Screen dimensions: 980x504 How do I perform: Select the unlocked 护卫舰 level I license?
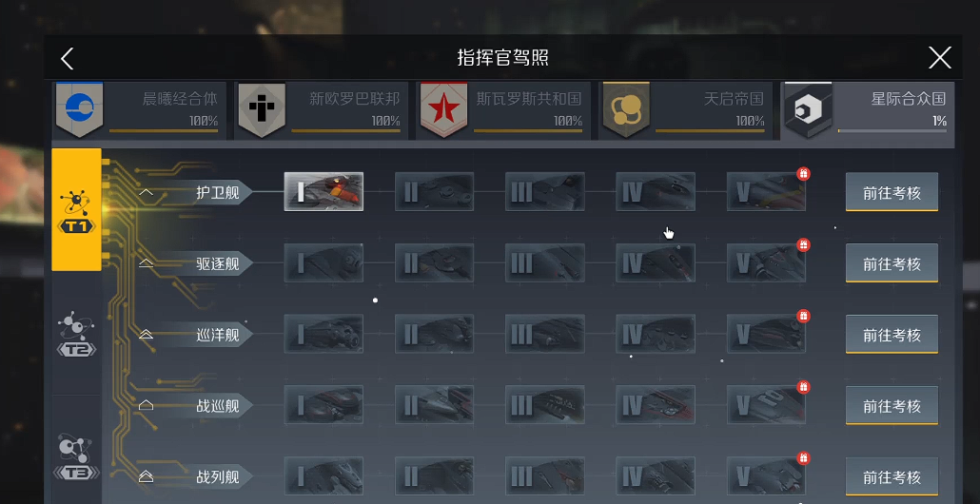pyautogui.click(x=323, y=192)
